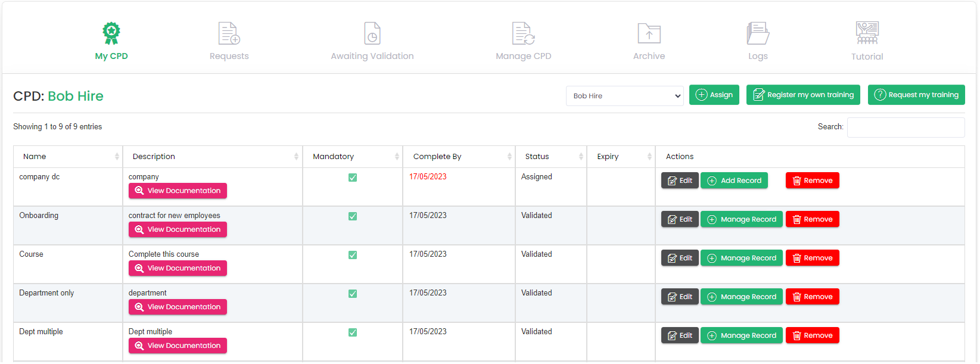Open the Archive upload-folder icon

click(x=649, y=33)
